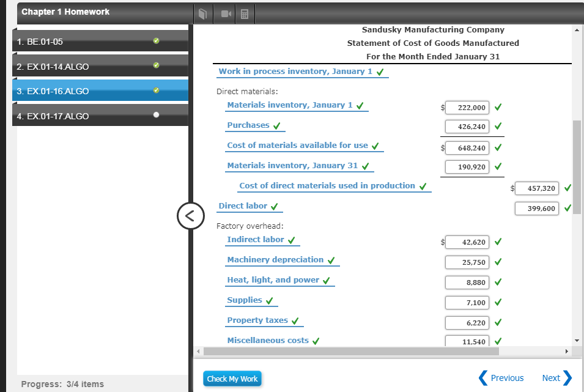The width and height of the screenshot is (584, 392).
Task: Open the eBook icon in toolbar
Action: click(203, 13)
